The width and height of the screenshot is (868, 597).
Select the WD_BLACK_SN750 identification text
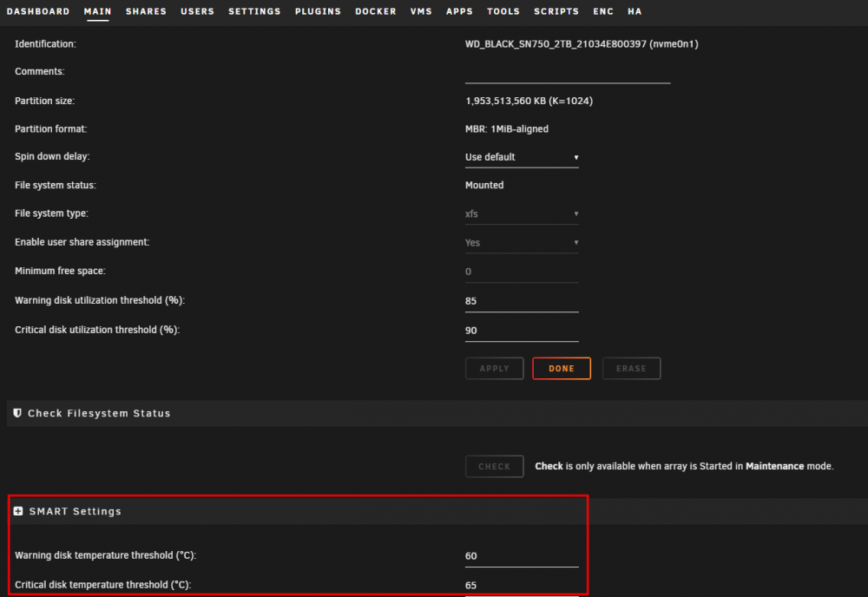coord(582,43)
